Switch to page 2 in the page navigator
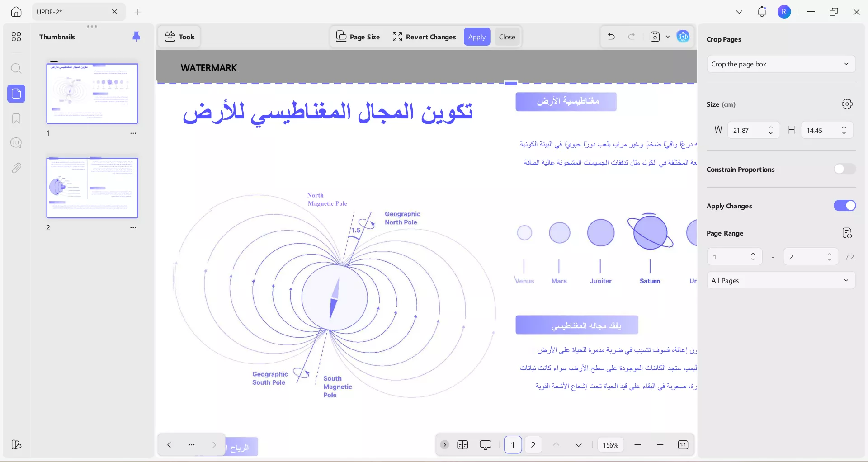 (533, 445)
